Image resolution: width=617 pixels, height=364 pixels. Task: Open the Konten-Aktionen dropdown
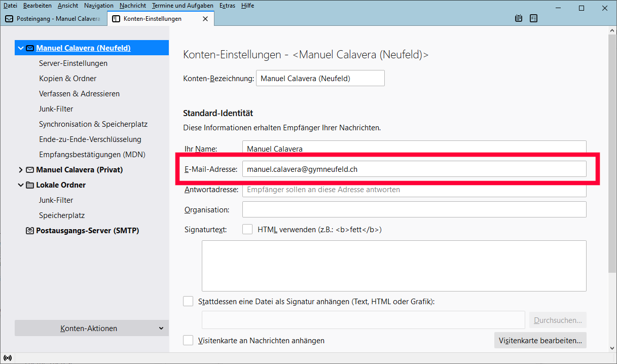(91, 329)
